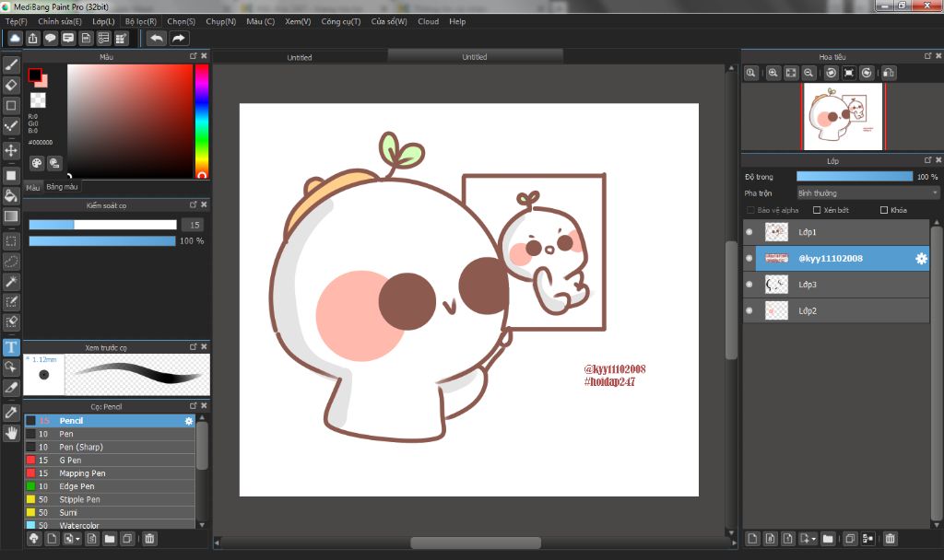
Task: Toggle visibility of @kyy11102008 layer
Action: pyautogui.click(x=749, y=259)
